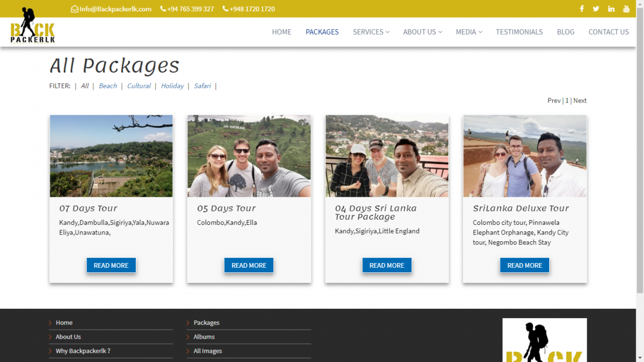
Task: Open the footer Albums link
Action: [204, 337]
